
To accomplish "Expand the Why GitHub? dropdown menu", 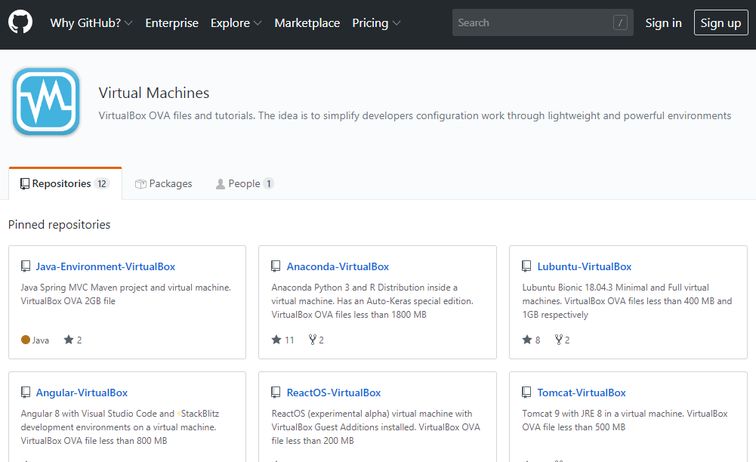I will [91, 23].
